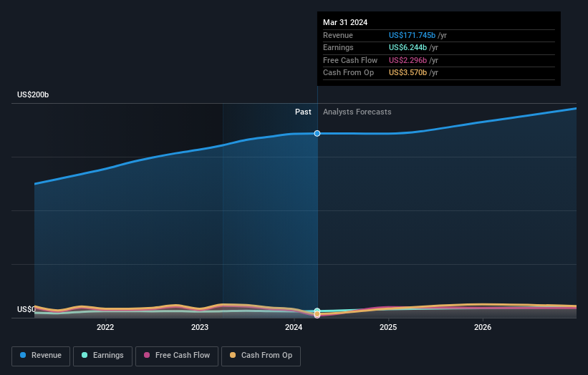Image resolution: width=588 pixels, height=375 pixels.
Task: Select the 2026 x-axis label
Action: pyautogui.click(x=483, y=328)
